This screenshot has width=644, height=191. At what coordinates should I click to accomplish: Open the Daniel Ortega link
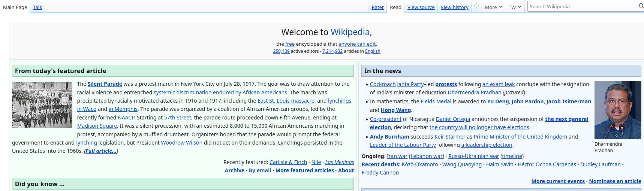pyautogui.click(x=453, y=119)
